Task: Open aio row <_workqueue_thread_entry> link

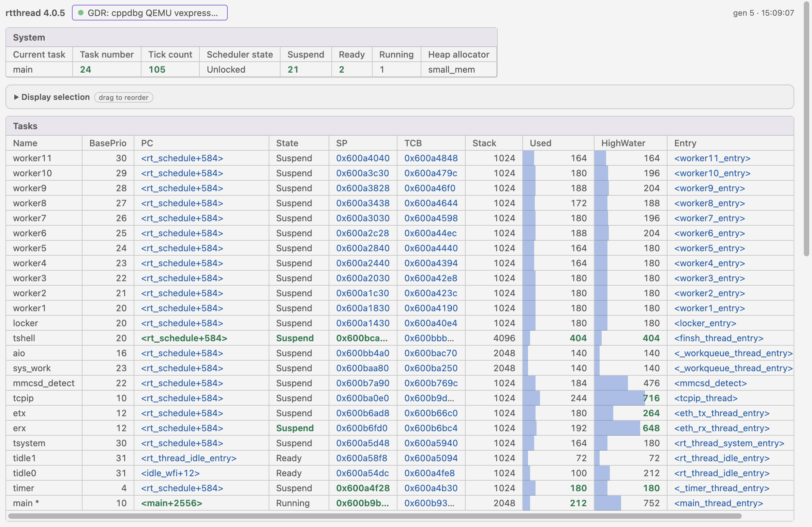Action: [733, 353]
